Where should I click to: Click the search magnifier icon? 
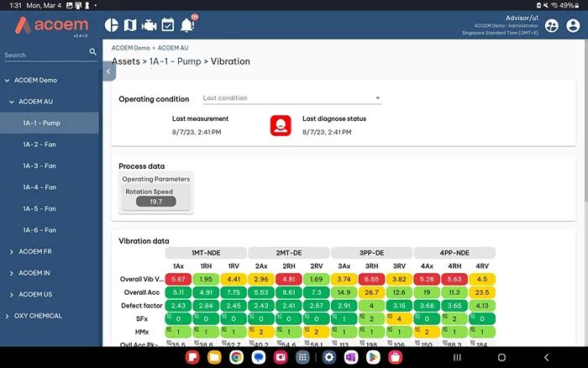tap(92, 52)
